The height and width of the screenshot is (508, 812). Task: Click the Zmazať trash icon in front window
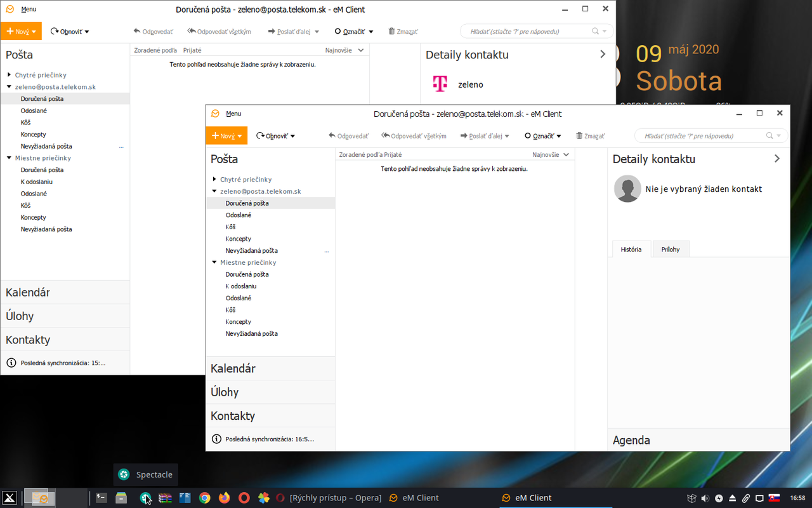coord(579,136)
